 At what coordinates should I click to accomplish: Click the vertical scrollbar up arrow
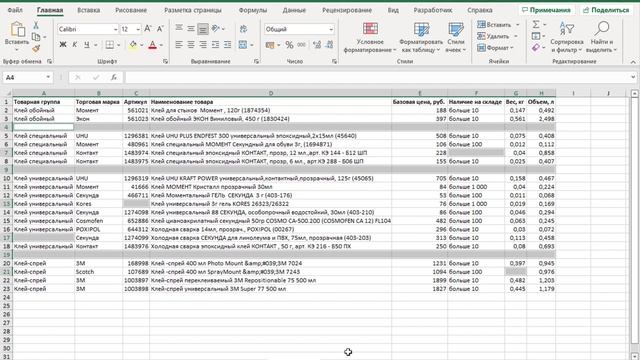(634, 93)
